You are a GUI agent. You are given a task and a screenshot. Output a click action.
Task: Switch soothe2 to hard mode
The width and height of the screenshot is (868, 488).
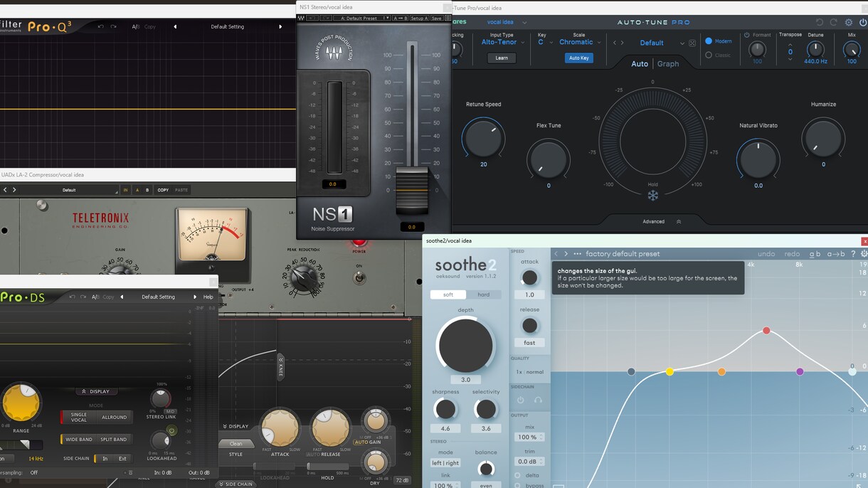click(x=483, y=295)
